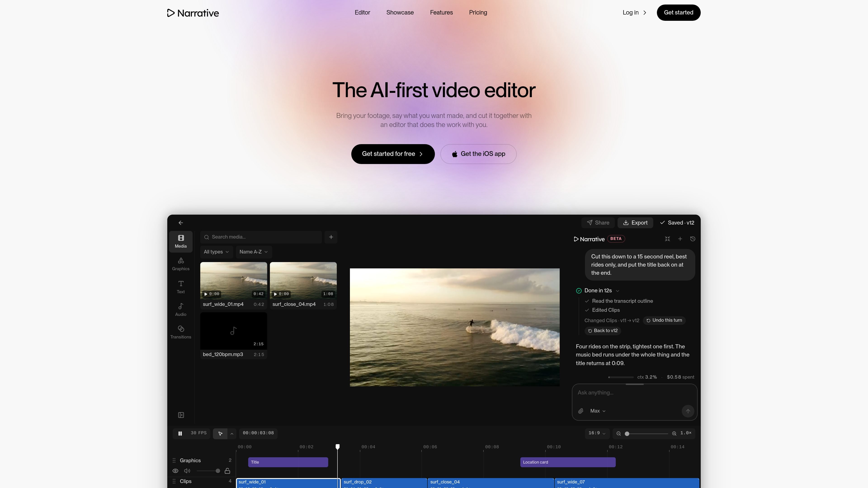Click the Export button
The height and width of the screenshot is (488, 868).
[x=635, y=223]
